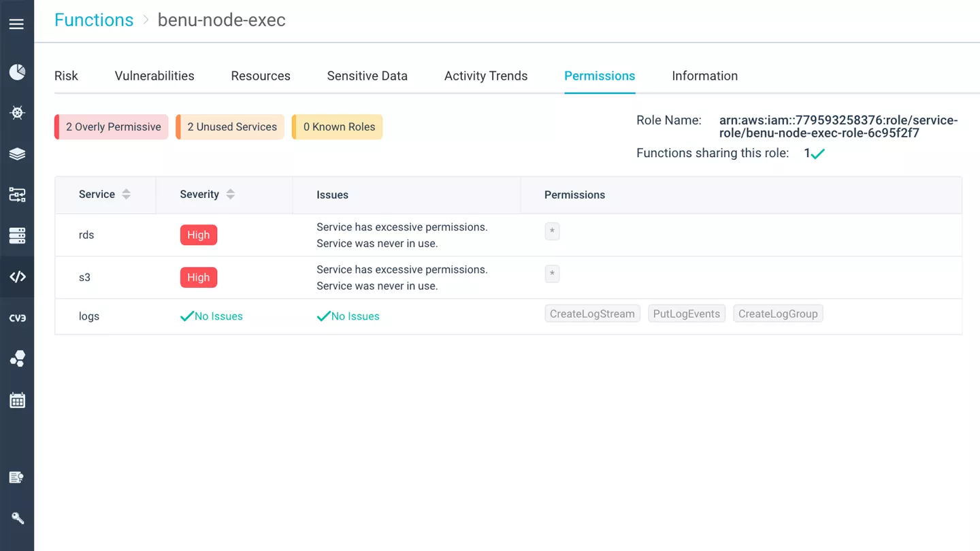Open the hexagons cluster icon in sidebar

tap(17, 358)
